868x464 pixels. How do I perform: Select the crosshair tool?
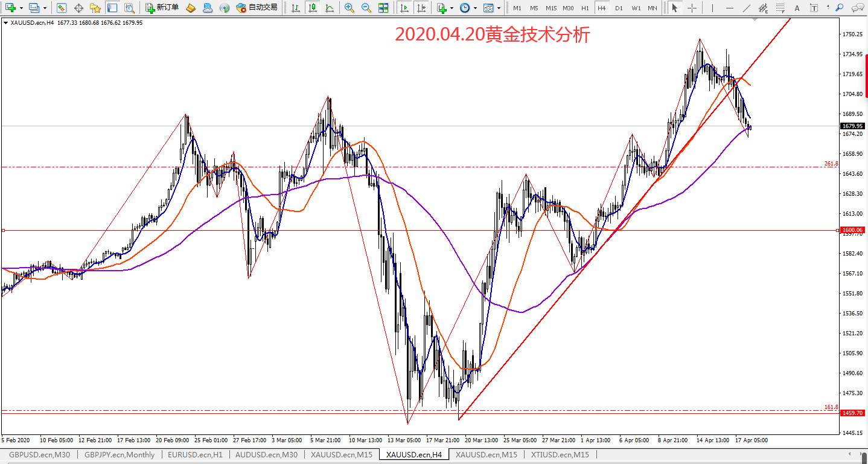692,8
